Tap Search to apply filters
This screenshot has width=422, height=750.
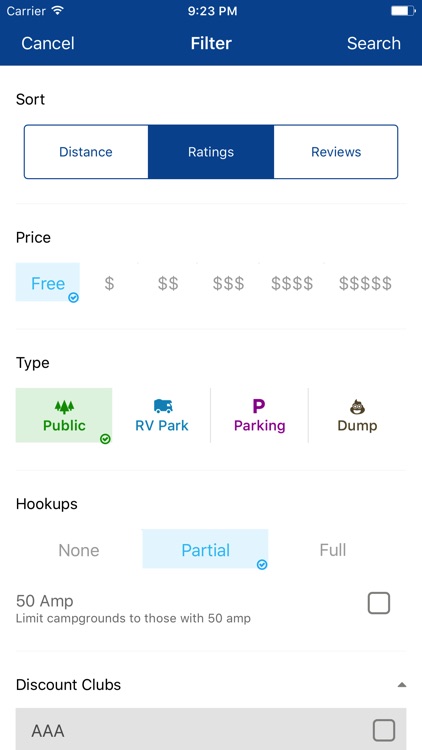pyautogui.click(x=374, y=44)
